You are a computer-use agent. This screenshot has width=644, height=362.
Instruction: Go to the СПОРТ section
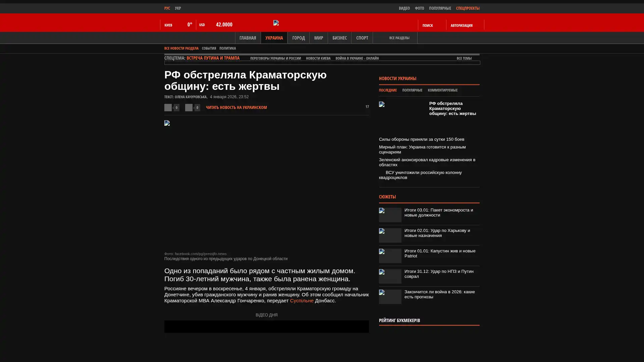(x=362, y=38)
